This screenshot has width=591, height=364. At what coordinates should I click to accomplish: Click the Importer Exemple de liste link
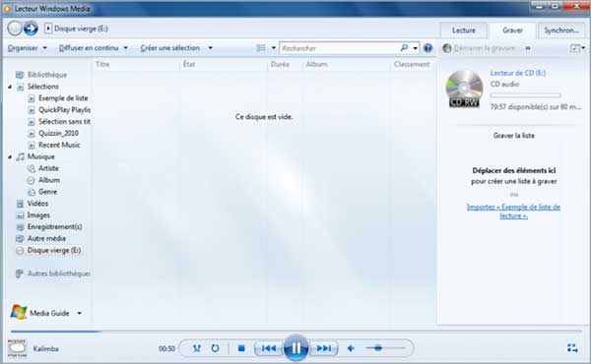coord(513,212)
